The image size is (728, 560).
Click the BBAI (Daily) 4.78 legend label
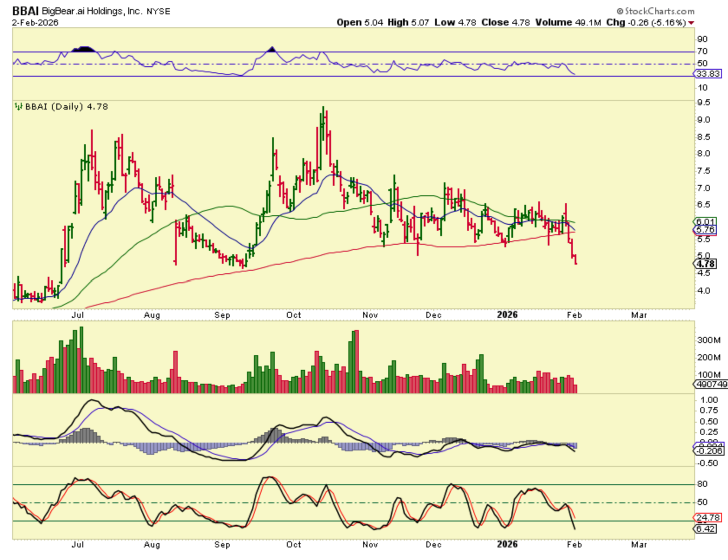pyautogui.click(x=67, y=107)
